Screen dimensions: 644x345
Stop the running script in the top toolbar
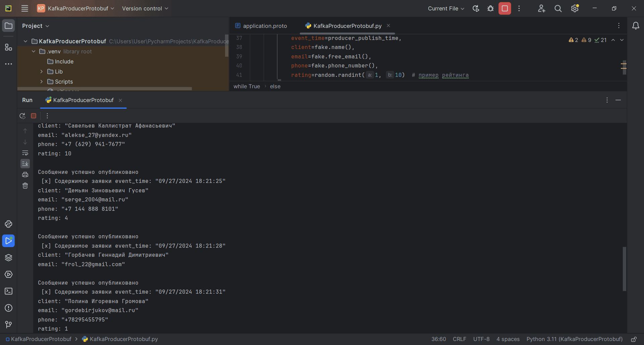[504, 9]
